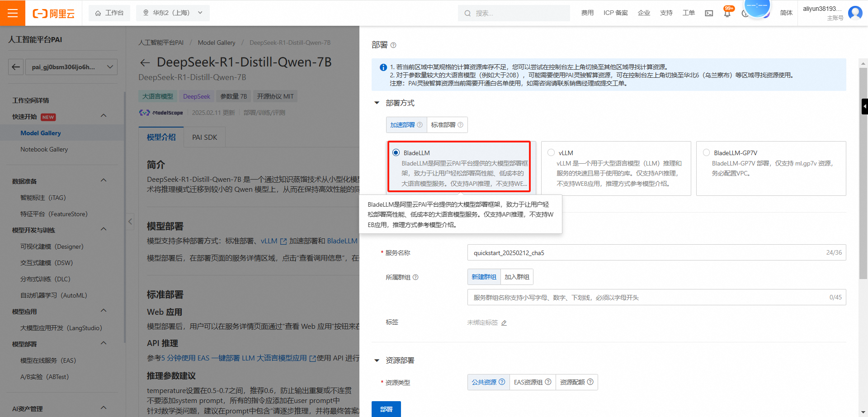Open 大模型应用开发 (LangStudio)
868x417 pixels.
click(x=61, y=328)
